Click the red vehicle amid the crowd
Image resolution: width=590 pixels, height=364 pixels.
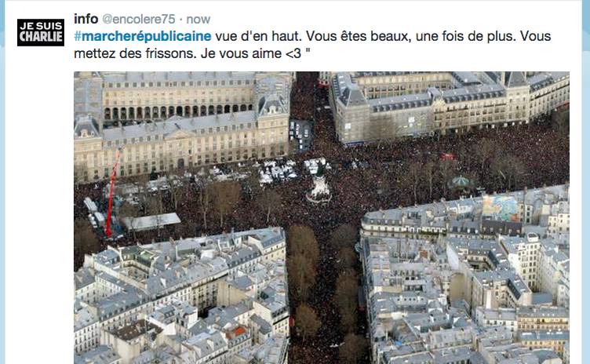point(447,157)
